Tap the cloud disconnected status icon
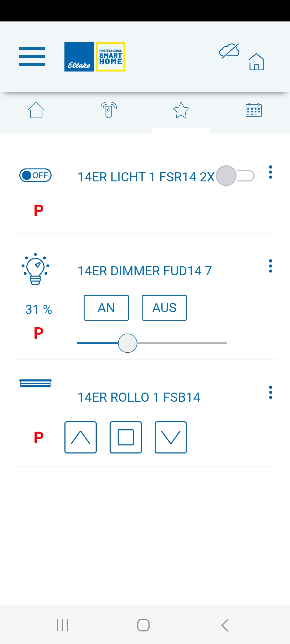The image size is (290, 644). (229, 51)
